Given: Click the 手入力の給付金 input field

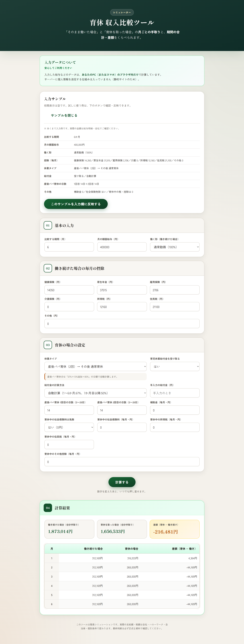Looking at the screenshot, I should click(175, 393).
